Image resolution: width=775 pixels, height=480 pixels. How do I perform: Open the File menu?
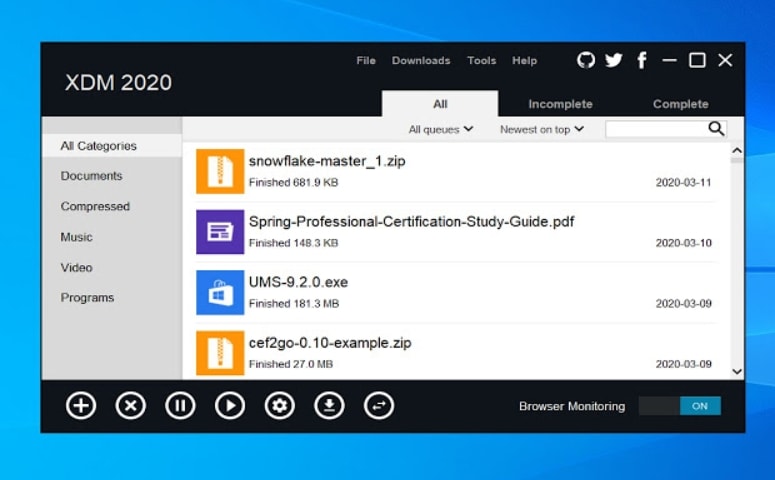point(366,60)
